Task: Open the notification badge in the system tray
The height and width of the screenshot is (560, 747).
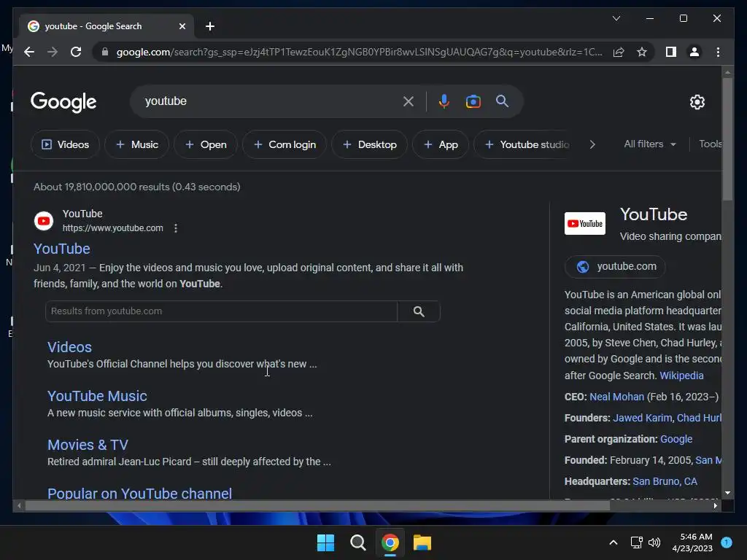Action: click(727, 542)
